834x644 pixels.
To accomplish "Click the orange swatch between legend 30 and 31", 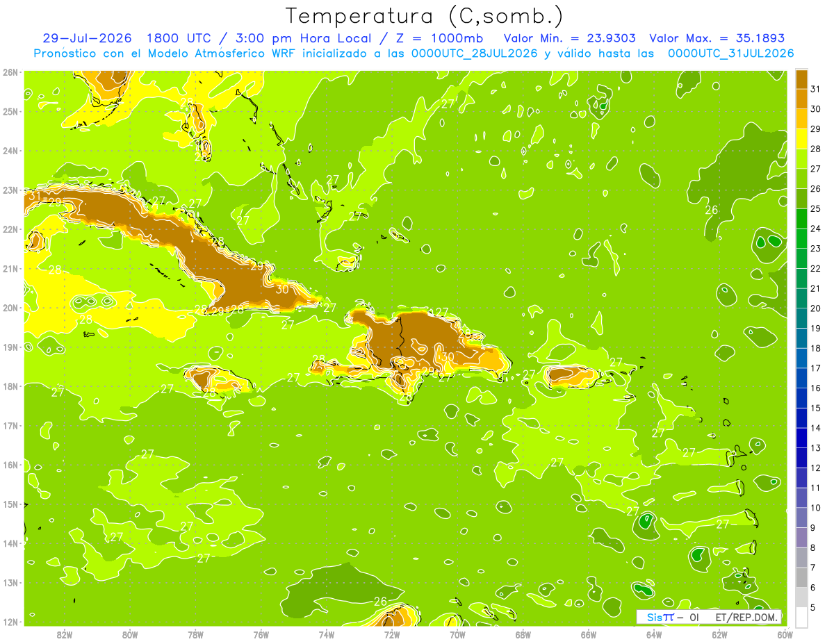I will click(x=802, y=99).
